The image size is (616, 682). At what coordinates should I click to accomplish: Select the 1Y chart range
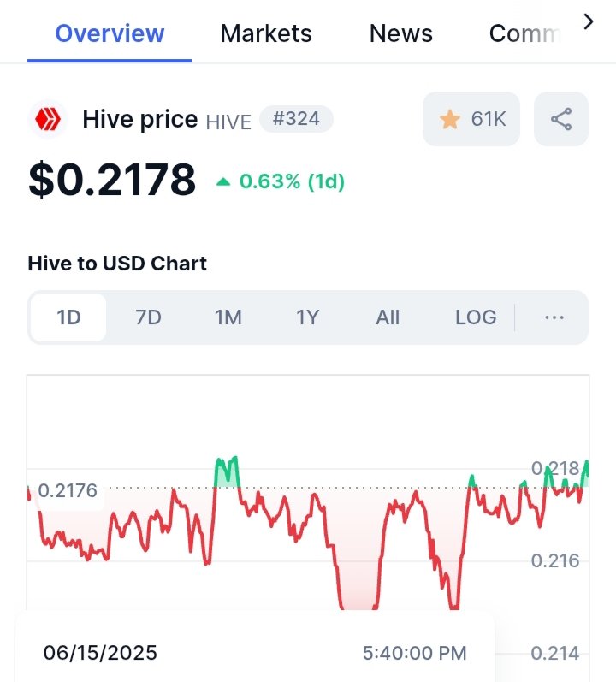308,317
